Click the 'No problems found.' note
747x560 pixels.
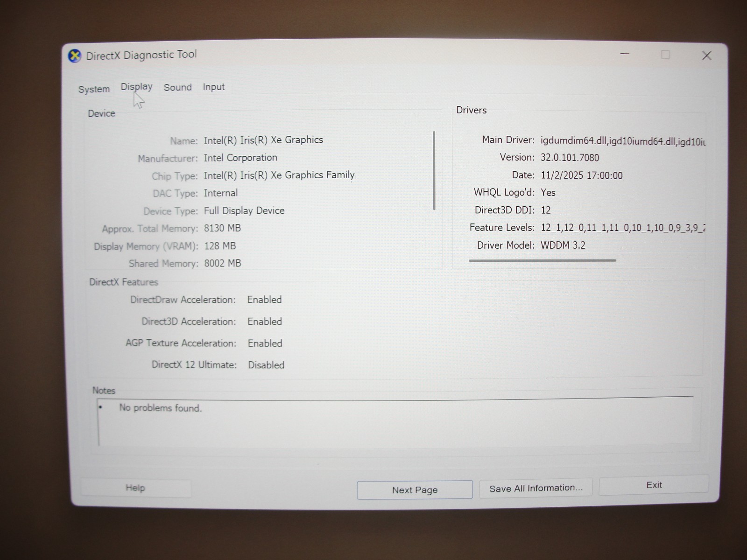click(161, 408)
